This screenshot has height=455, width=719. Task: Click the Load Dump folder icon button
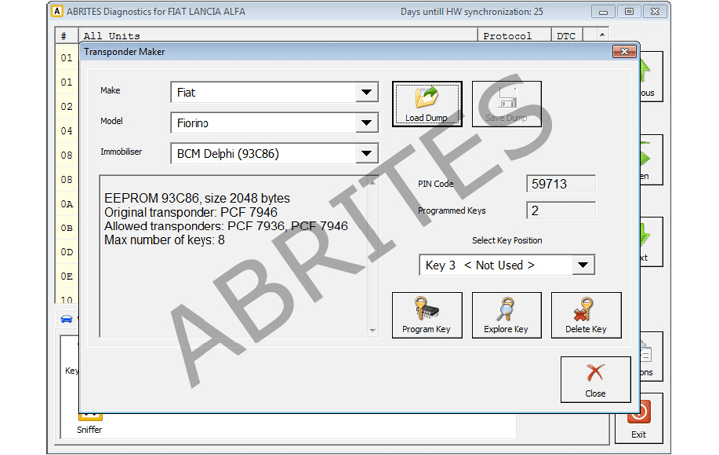point(427,104)
